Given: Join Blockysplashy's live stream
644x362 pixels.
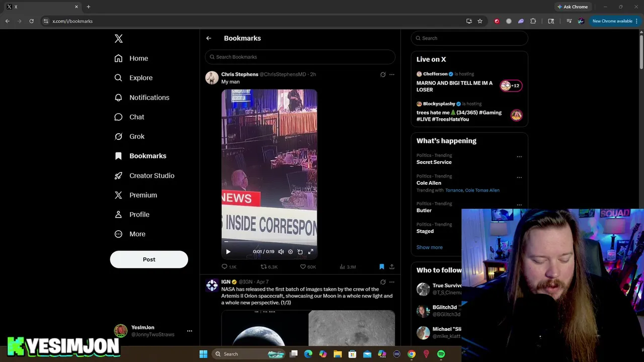Looking at the screenshot, I should click(x=469, y=111).
